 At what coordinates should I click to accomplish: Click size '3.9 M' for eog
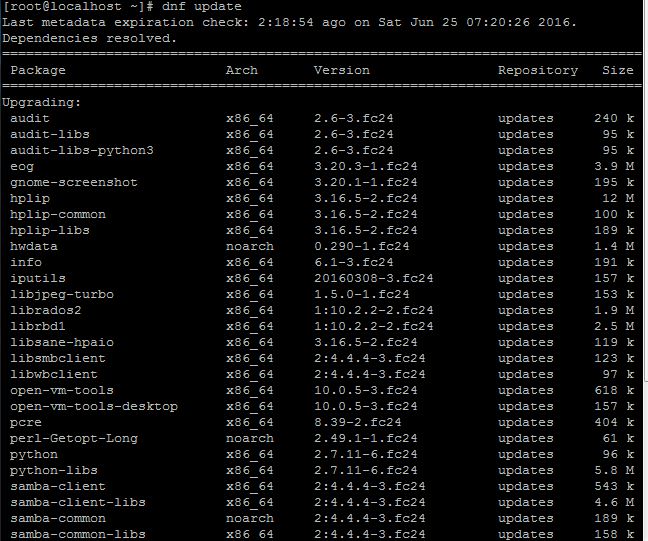tap(614, 167)
